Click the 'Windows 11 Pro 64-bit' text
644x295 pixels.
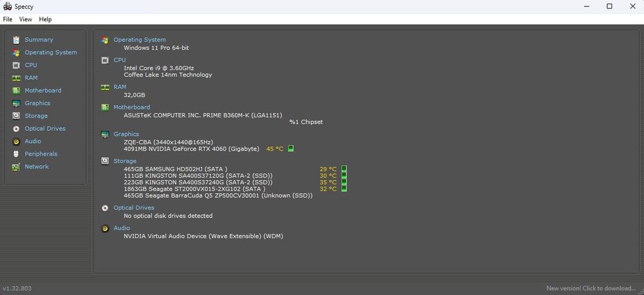click(x=156, y=48)
